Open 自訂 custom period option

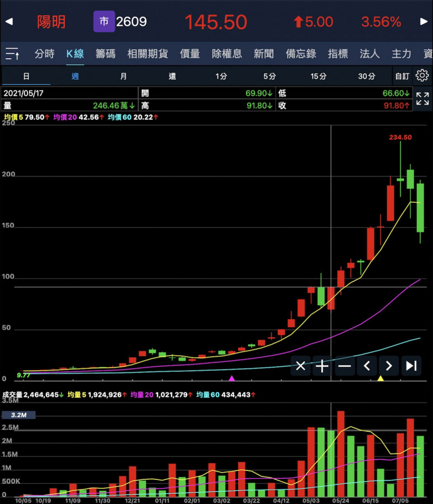click(402, 76)
